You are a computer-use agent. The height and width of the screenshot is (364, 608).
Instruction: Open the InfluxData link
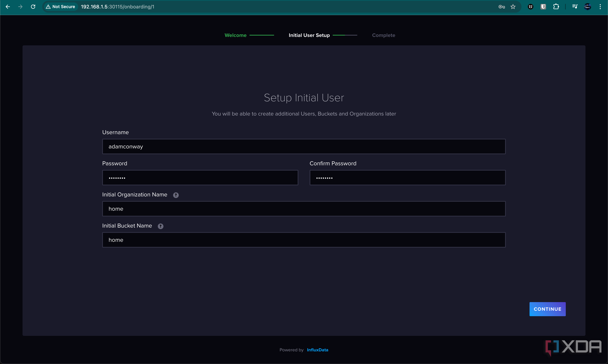[318, 350]
